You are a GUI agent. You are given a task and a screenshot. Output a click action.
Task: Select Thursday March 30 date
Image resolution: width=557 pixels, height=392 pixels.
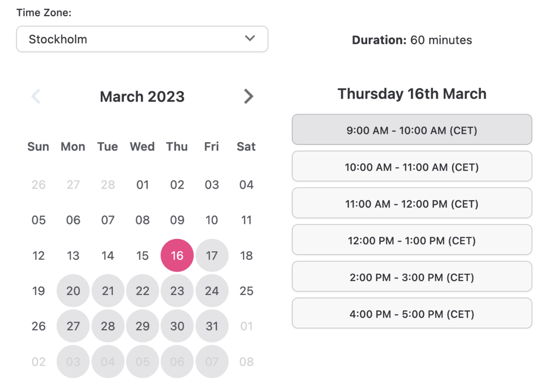(x=177, y=326)
